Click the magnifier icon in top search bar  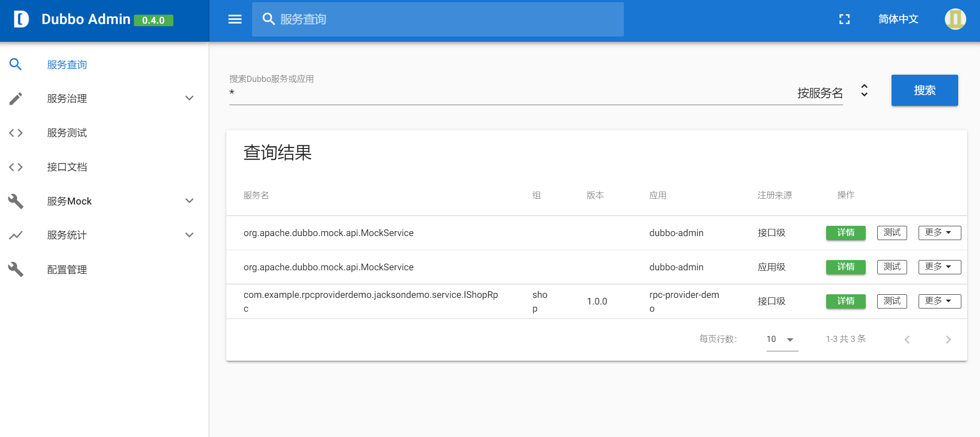(x=269, y=19)
